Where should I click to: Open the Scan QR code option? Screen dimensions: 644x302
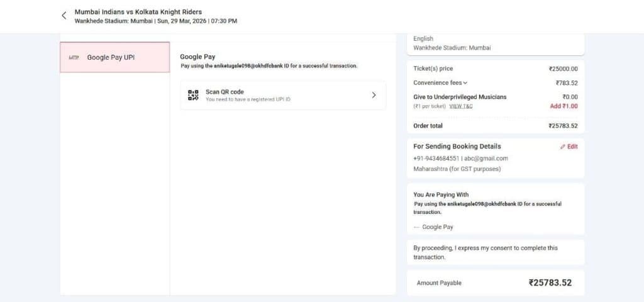(283, 95)
